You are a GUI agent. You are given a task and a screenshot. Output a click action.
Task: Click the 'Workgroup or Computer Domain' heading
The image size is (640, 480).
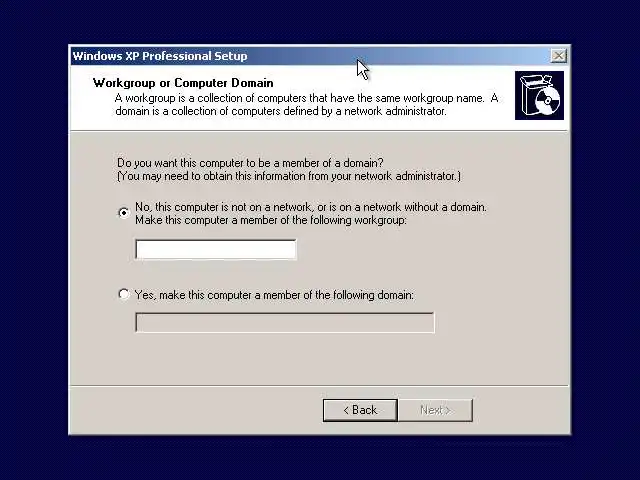point(183,83)
